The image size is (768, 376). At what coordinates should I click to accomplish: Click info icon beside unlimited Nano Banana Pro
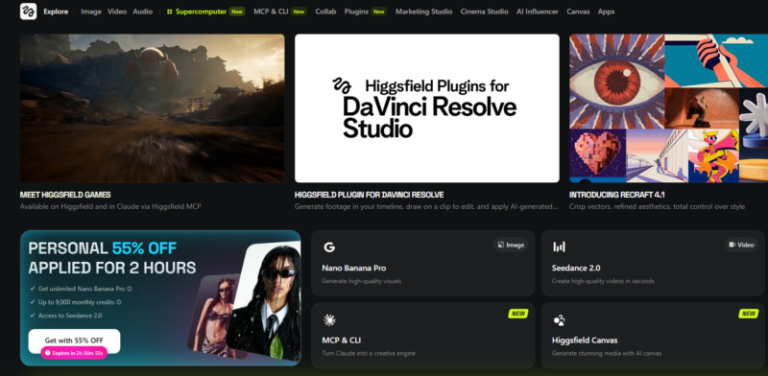click(129, 289)
